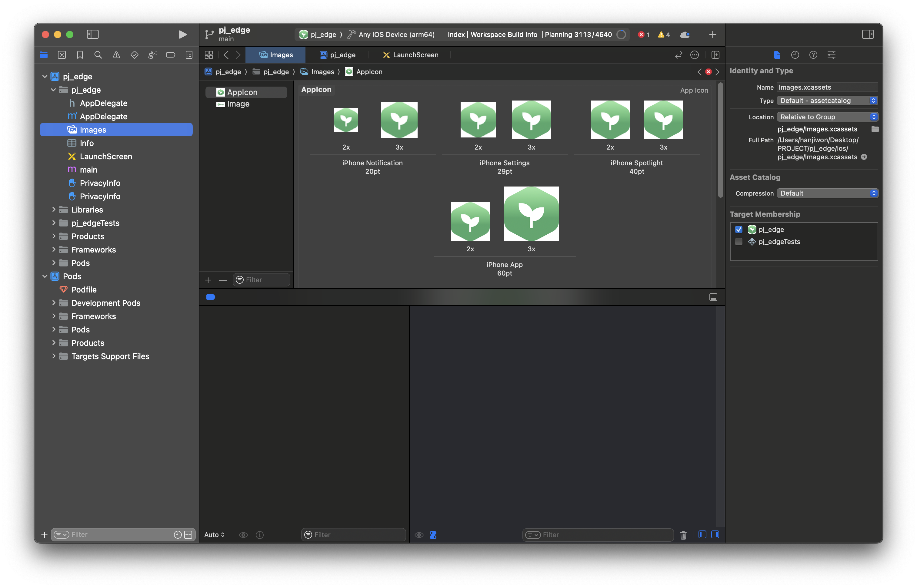Viewport: 917px width, 588px height.
Task: Check pj_edgeTests target membership checkbox
Action: pos(739,242)
